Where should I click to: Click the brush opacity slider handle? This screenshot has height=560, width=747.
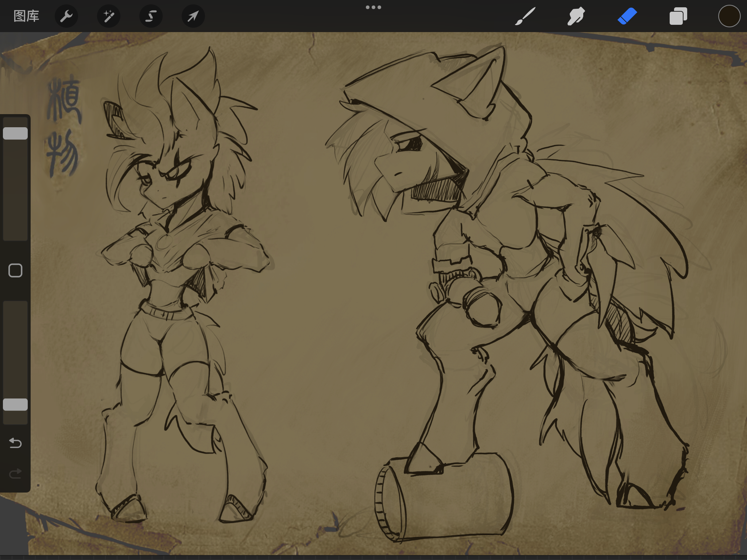click(x=15, y=405)
